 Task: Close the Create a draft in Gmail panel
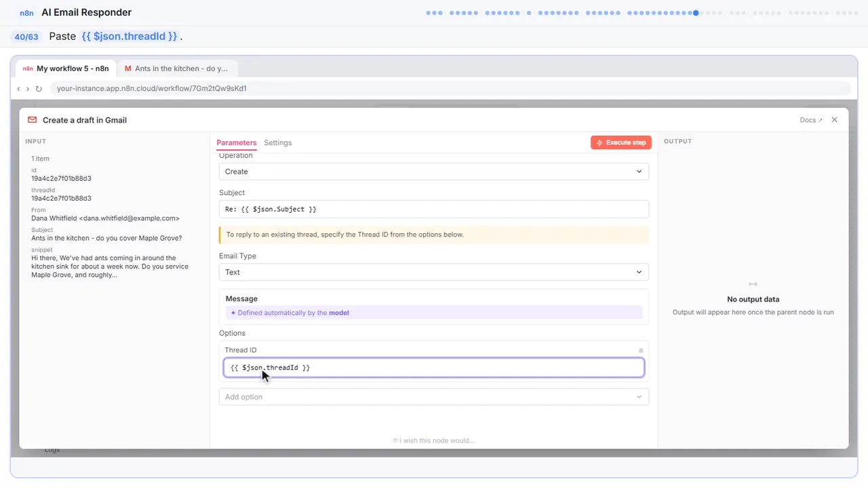[835, 120]
